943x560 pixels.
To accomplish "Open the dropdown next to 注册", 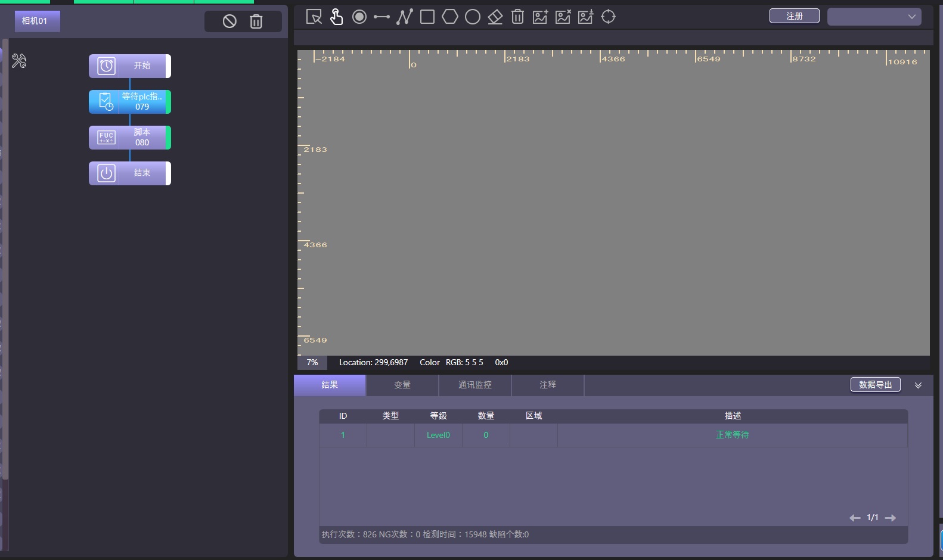I will tap(874, 17).
